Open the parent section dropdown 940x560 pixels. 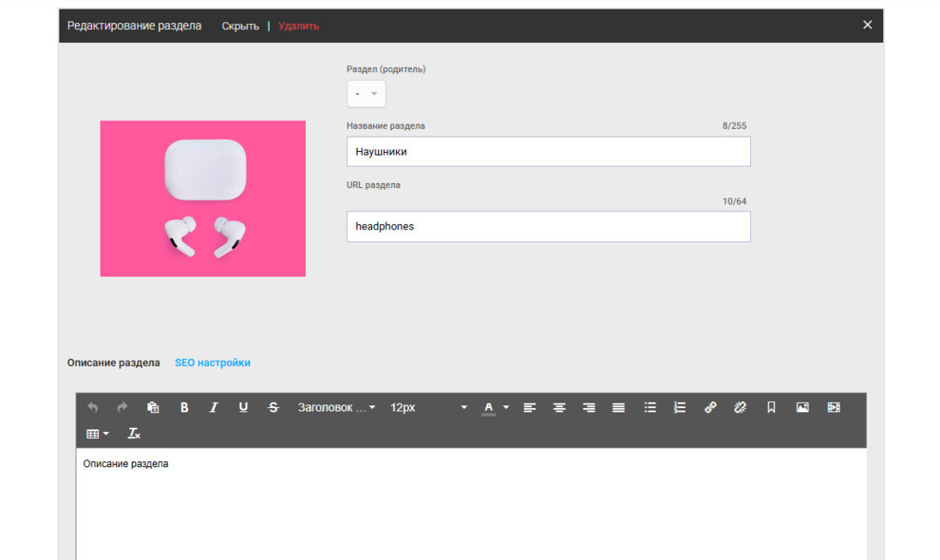click(367, 94)
